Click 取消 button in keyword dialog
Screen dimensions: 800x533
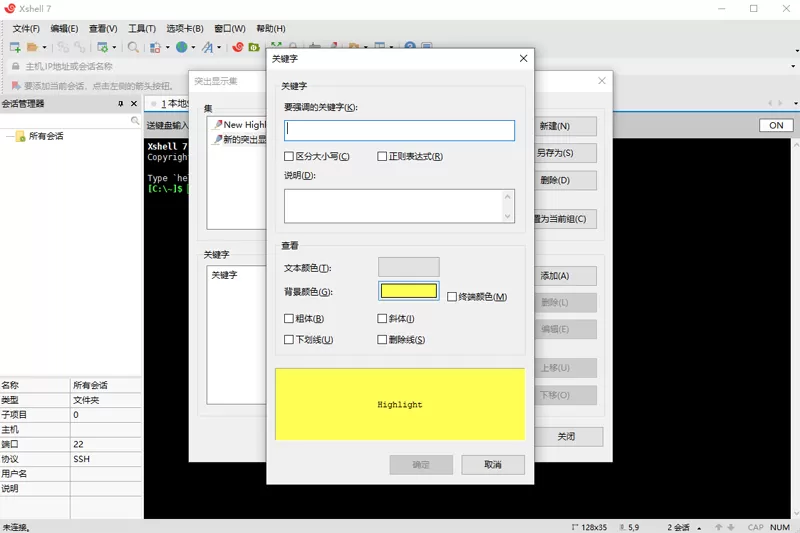(493, 465)
